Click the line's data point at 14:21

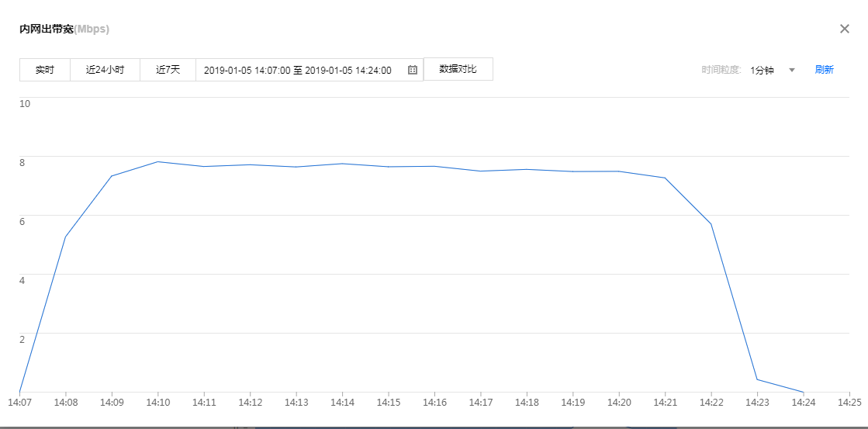click(665, 178)
